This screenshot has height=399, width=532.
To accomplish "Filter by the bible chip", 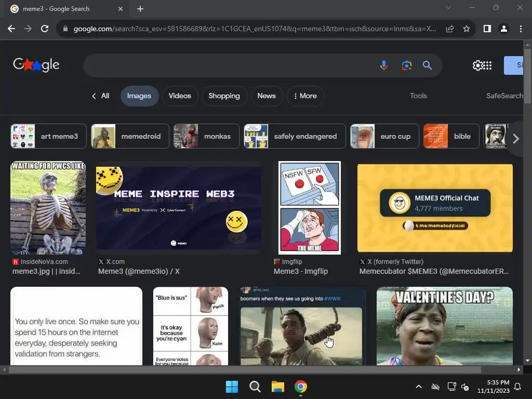I will click(x=451, y=136).
